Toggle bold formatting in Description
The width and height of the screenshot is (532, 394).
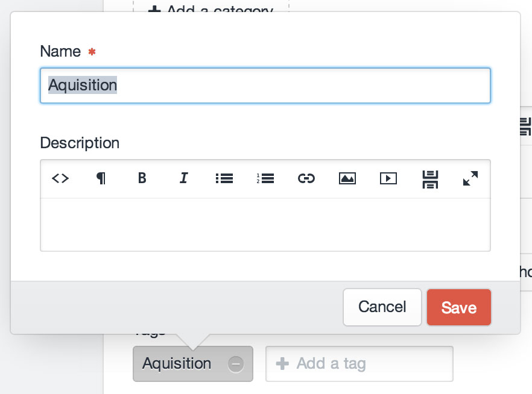(142, 178)
